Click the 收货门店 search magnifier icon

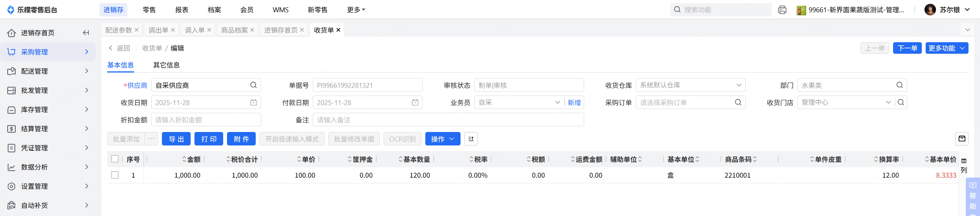click(901, 102)
